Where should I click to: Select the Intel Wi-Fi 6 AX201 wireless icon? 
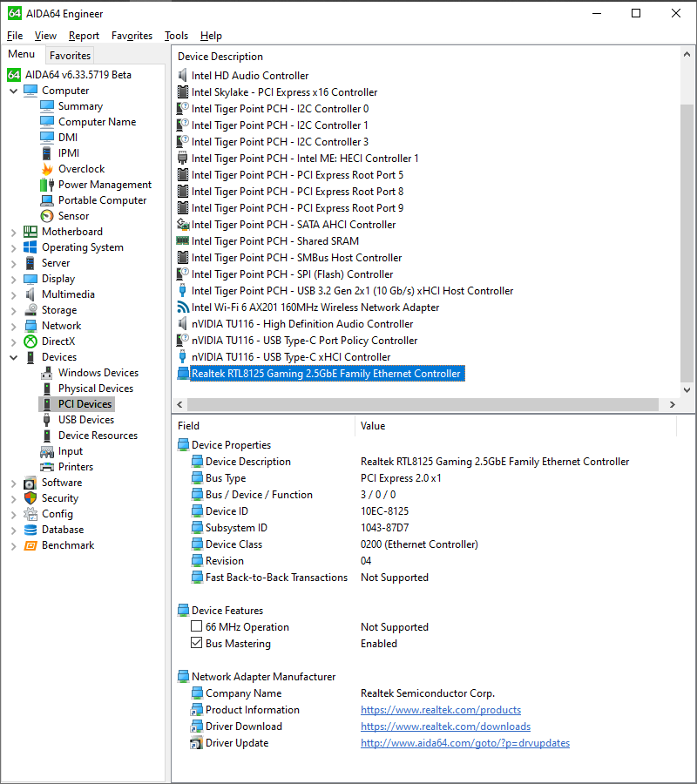click(183, 308)
